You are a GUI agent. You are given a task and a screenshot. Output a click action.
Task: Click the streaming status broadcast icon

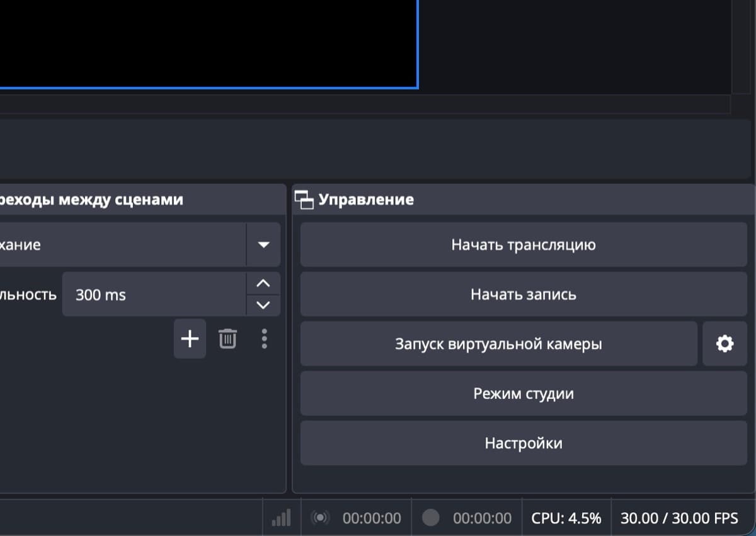click(321, 518)
